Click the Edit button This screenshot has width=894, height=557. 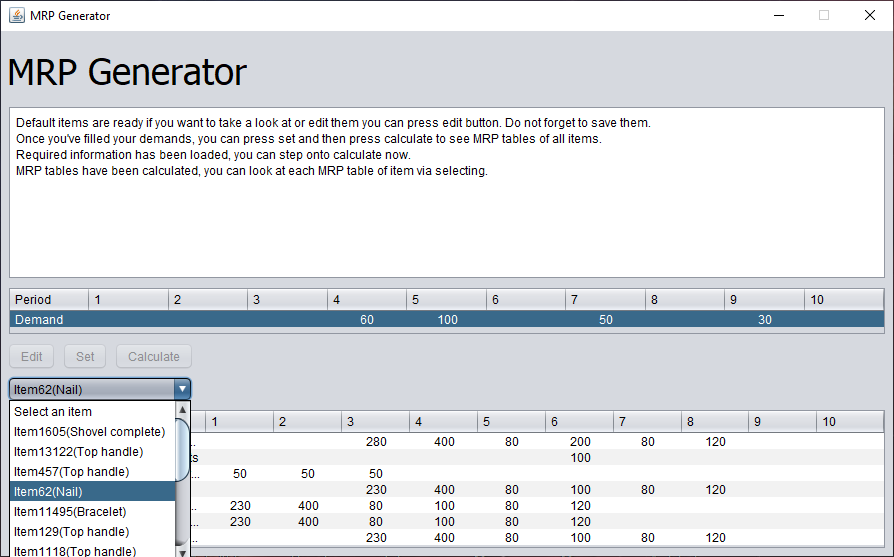click(31, 356)
